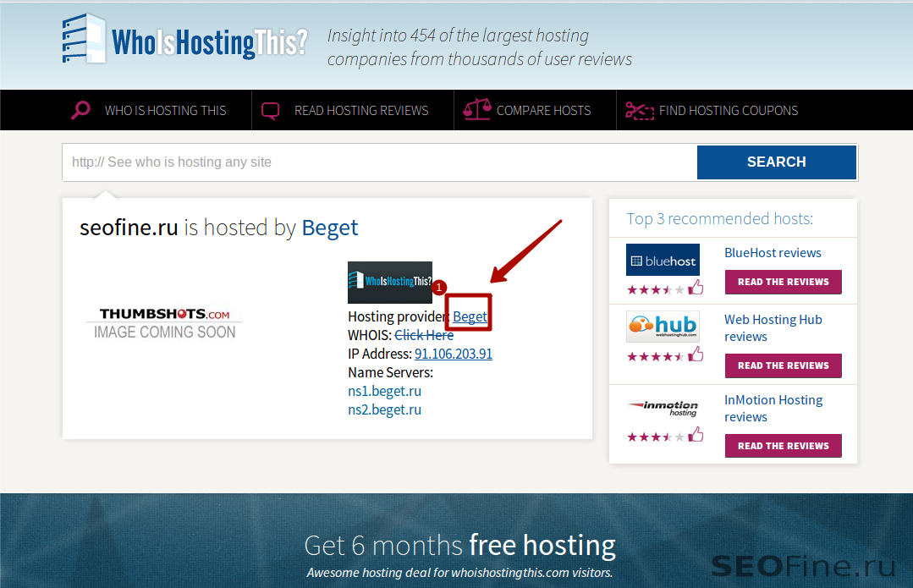The image size is (913, 588).
Task: Click the scissors coupon icon
Action: [640, 111]
